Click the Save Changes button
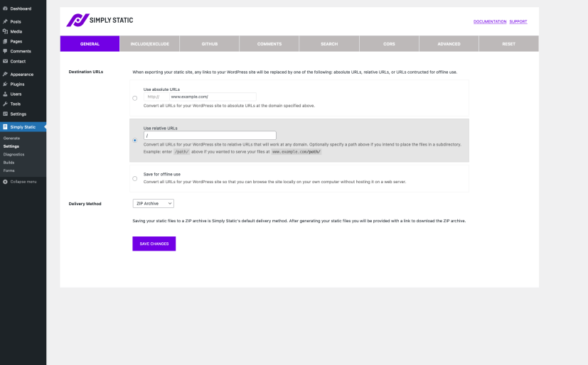The width and height of the screenshot is (588, 365). point(154,244)
